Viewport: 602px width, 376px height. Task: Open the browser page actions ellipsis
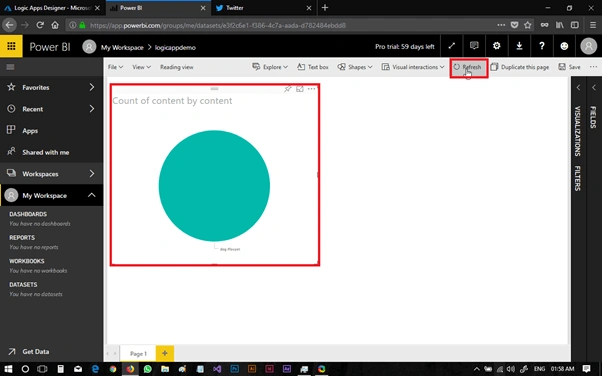501,25
